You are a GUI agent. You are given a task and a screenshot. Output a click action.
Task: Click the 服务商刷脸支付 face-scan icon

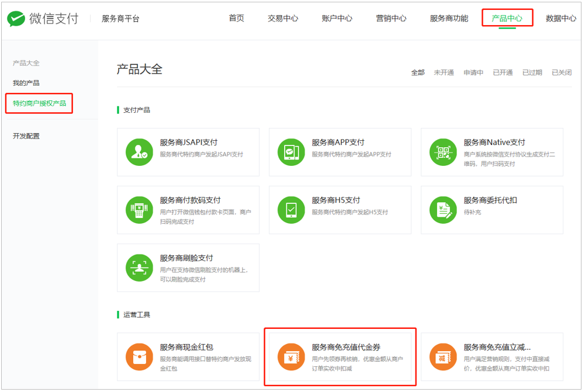coord(139,268)
